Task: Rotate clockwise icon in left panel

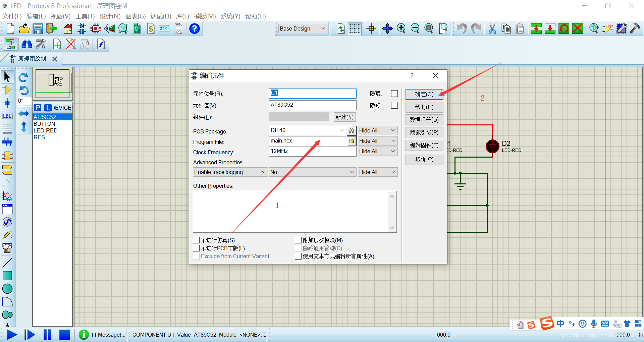Action: [23, 77]
